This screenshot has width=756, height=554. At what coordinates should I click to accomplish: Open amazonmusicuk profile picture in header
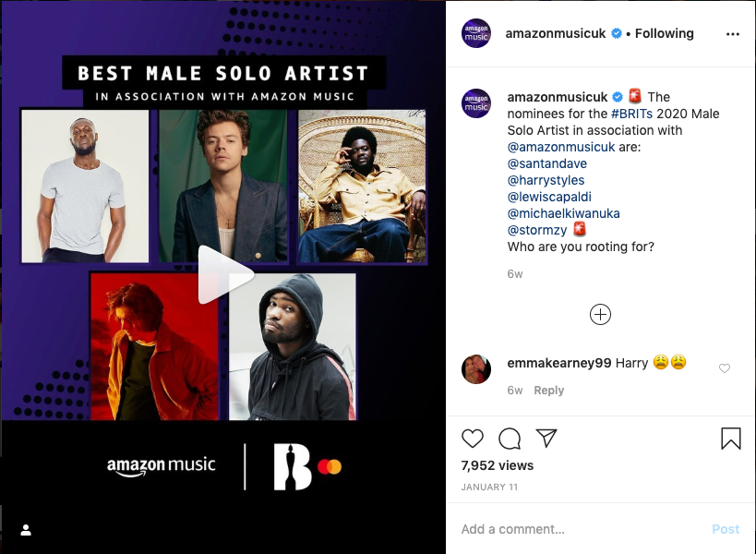[476, 33]
